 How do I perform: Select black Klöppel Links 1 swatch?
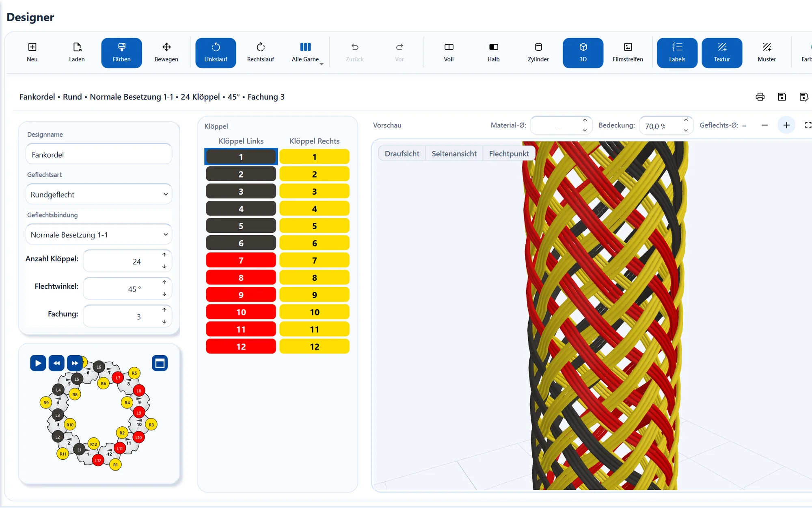point(241,157)
